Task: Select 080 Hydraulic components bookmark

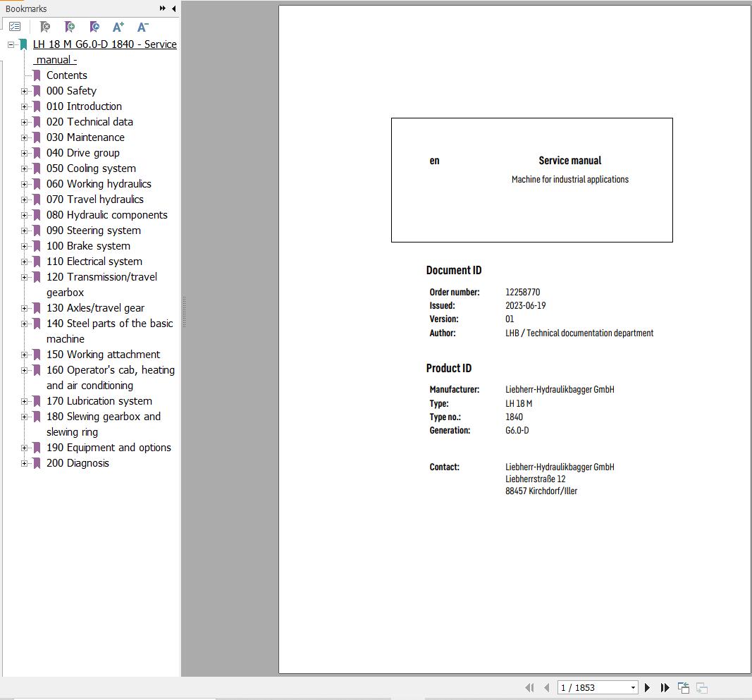Action: click(107, 215)
